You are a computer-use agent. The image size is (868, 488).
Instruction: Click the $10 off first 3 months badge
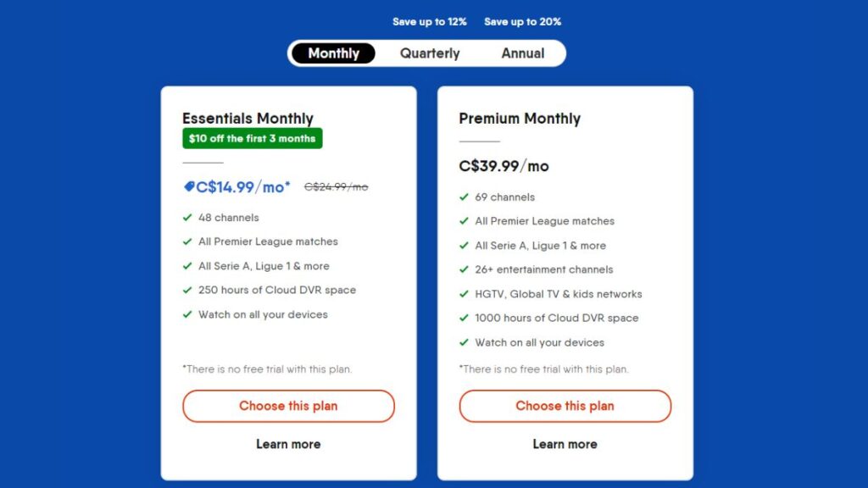coord(253,138)
